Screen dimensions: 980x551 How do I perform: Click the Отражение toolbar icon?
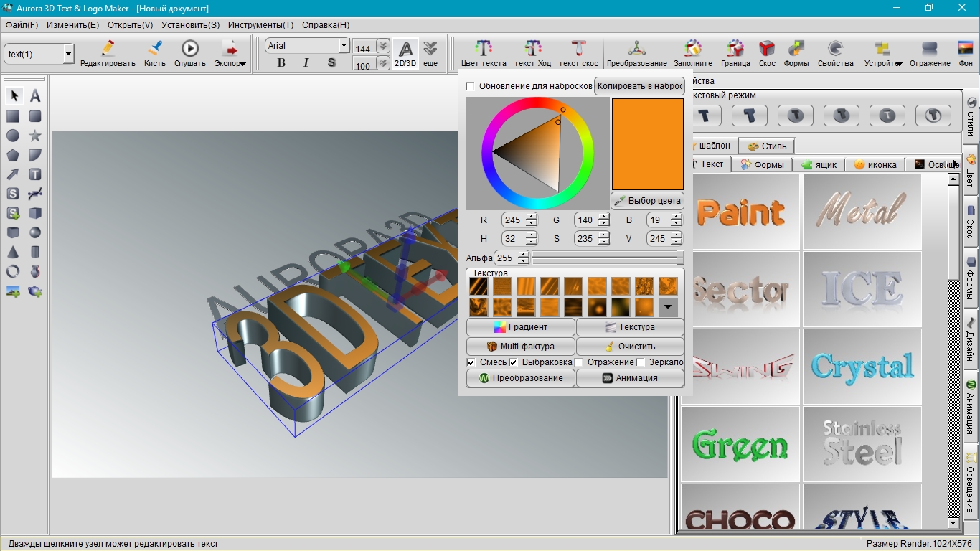(930, 50)
